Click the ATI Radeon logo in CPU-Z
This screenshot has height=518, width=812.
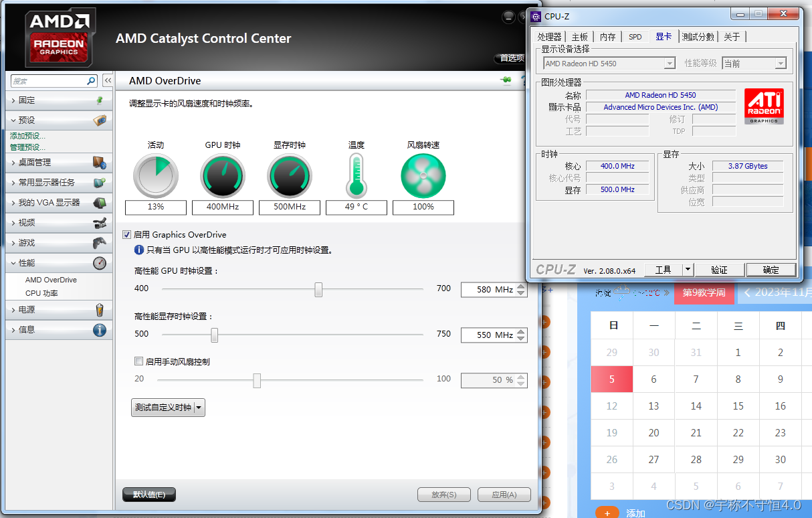764,106
